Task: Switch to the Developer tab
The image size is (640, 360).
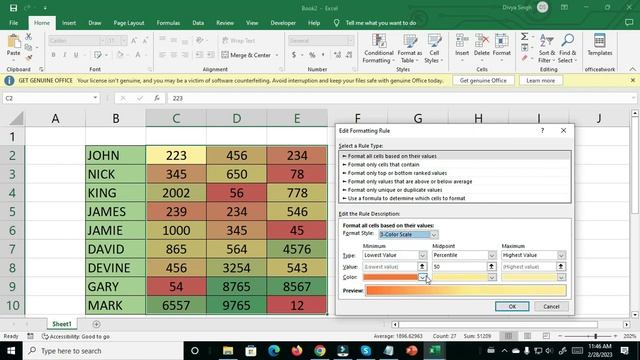Action: point(283,23)
